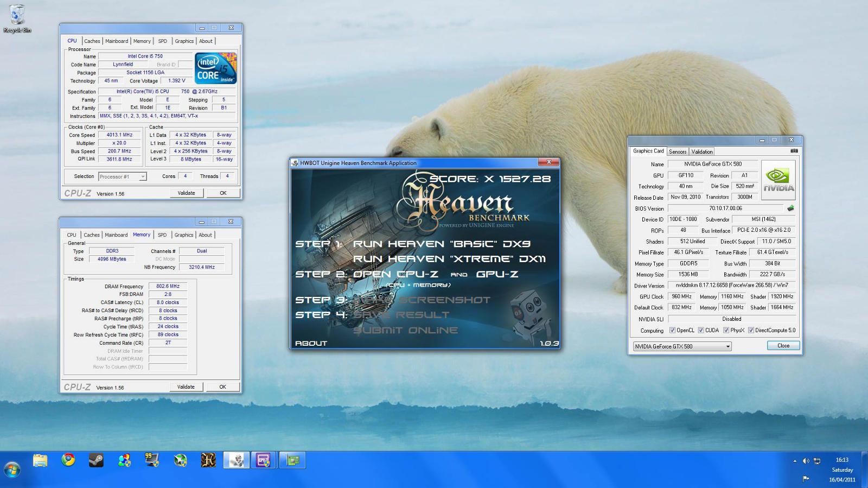
Task: Toggle the OpenCL checkbox in GPU-Z
Action: coord(672,330)
